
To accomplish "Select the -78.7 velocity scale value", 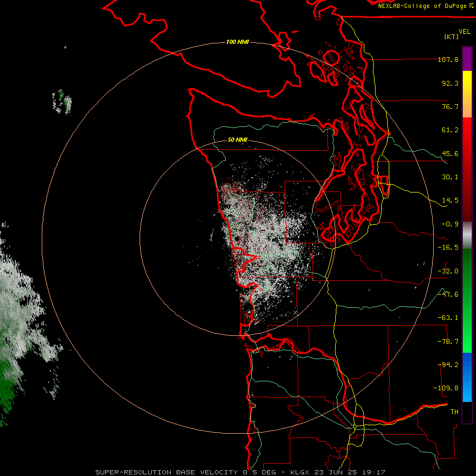I will point(448,342).
